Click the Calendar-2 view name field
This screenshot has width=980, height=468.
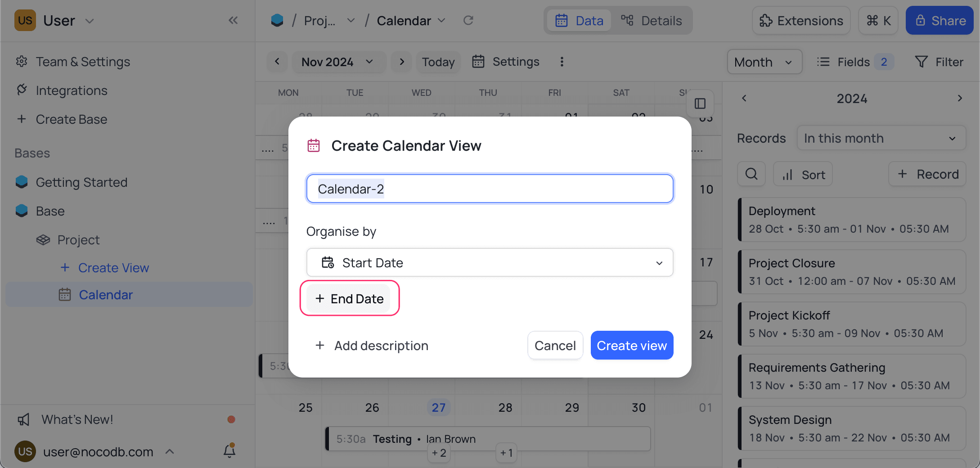point(490,189)
